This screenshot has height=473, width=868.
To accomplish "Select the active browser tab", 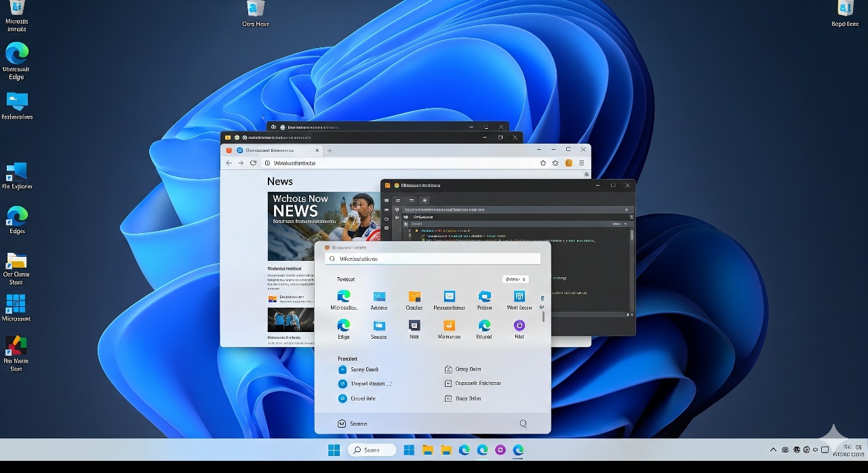I will point(271,150).
